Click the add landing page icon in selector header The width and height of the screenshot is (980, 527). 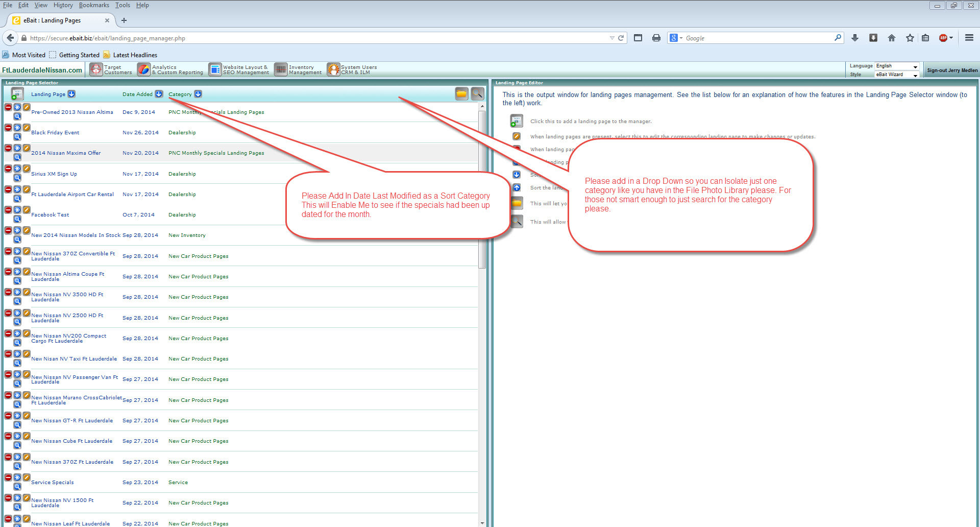(x=17, y=94)
